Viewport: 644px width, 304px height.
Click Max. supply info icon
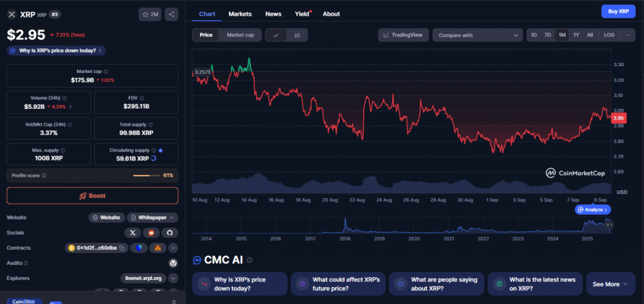click(62, 150)
